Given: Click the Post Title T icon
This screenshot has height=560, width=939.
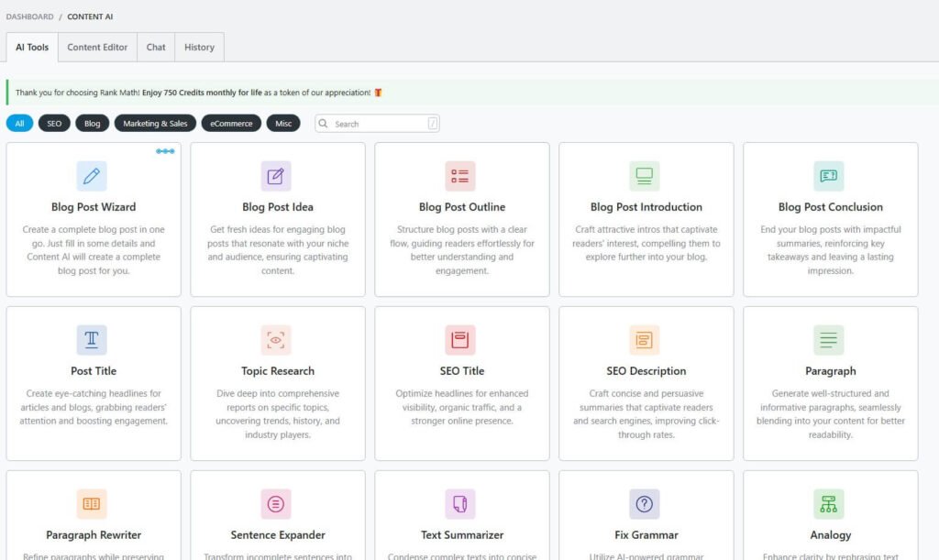Looking at the screenshot, I should (x=92, y=340).
